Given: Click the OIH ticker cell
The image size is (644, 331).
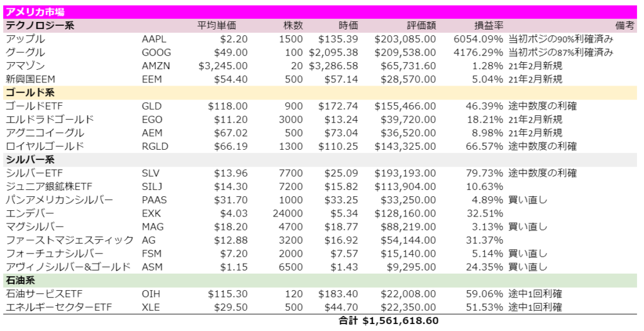Looking at the screenshot, I should 151,294.
